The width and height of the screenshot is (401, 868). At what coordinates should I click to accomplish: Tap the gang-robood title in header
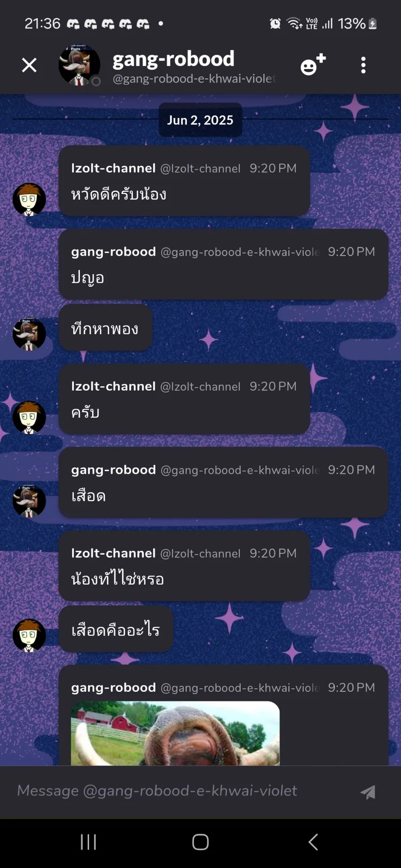(x=173, y=59)
